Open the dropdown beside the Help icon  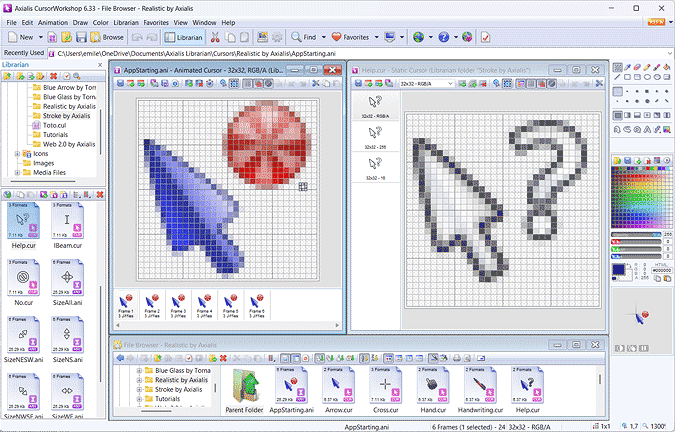[x=455, y=37]
